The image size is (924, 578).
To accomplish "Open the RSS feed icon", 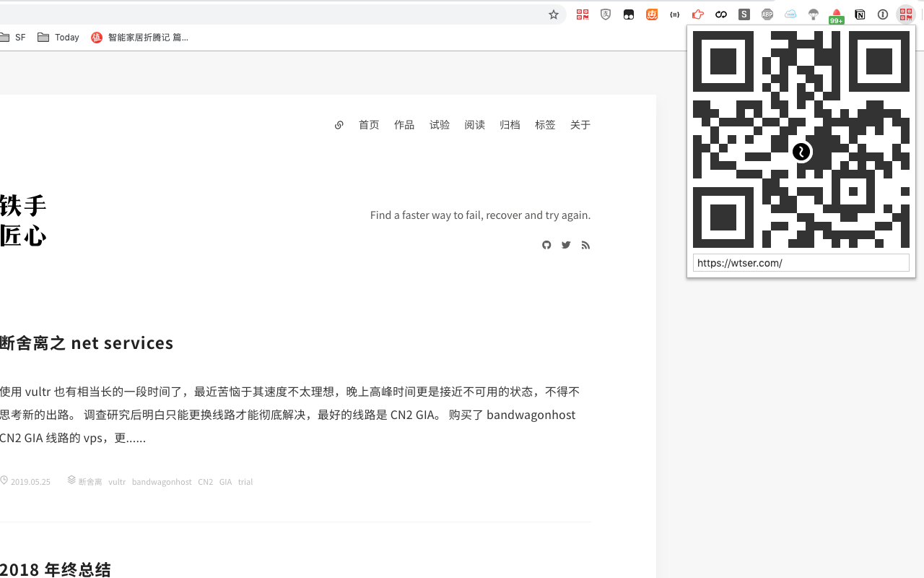I will (x=585, y=245).
